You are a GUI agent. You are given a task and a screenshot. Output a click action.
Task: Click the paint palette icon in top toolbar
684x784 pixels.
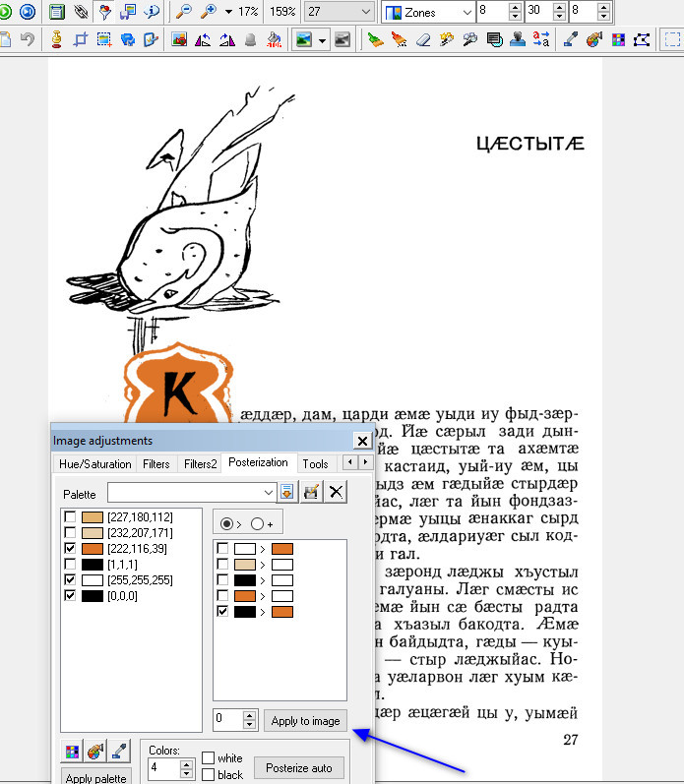click(x=593, y=39)
